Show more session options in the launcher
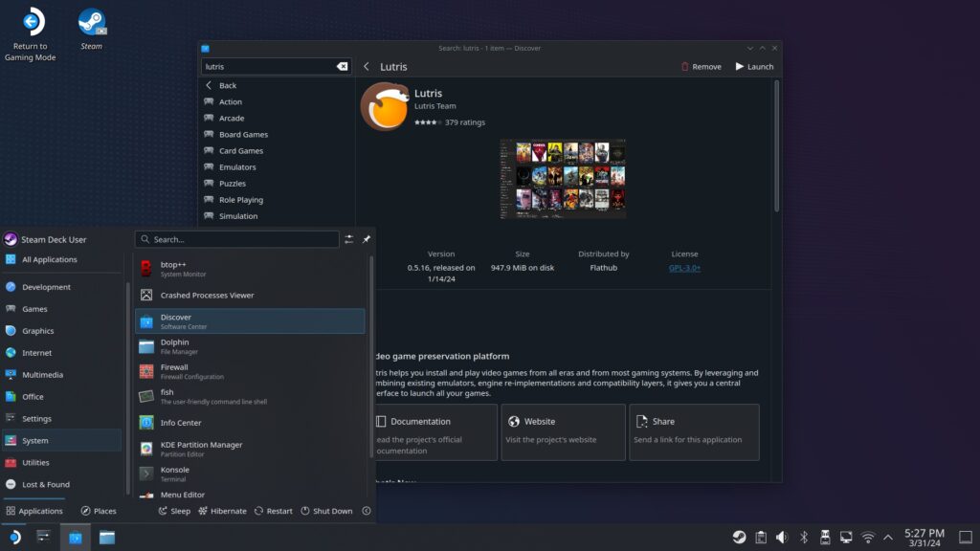Image resolution: width=980 pixels, height=551 pixels. tap(367, 511)
